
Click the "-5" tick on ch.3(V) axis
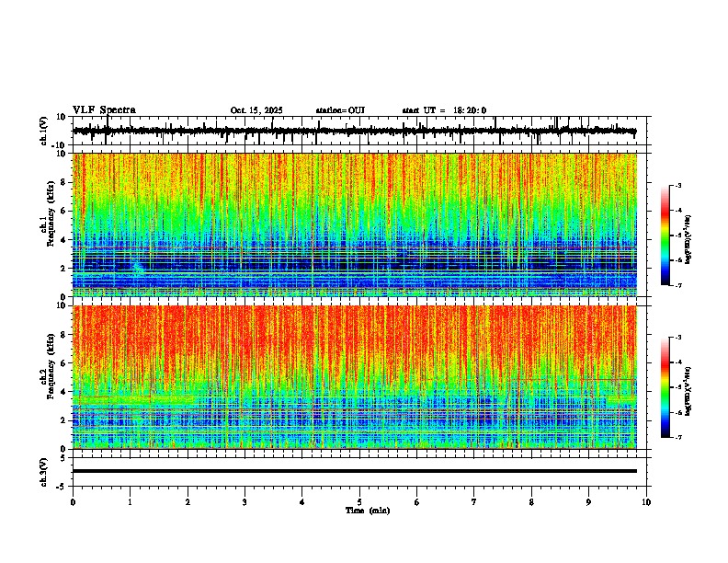[62, 487]
